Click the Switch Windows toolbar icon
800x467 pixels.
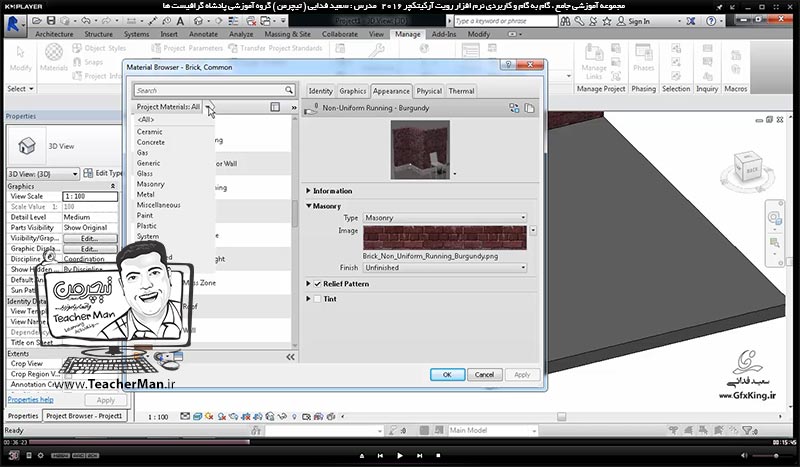[266, 21]
